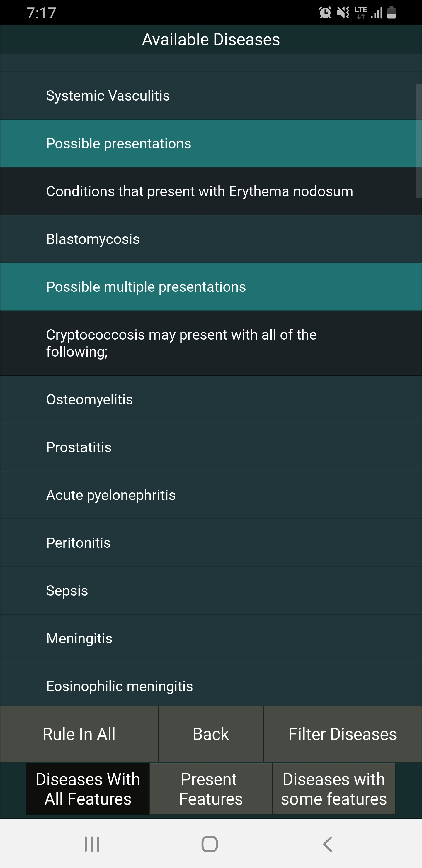Tap the Android recent apps icon
Screen dimensions: 422x868
click(x=92, y=844)
